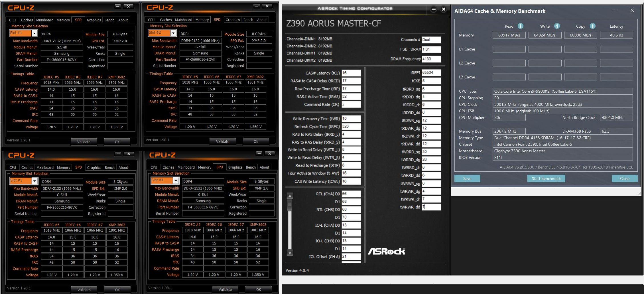Screen dimensions: 644x294
Task: Open the Bench tab in Slot #3 CPU-Z
Action: coord(110,168)
